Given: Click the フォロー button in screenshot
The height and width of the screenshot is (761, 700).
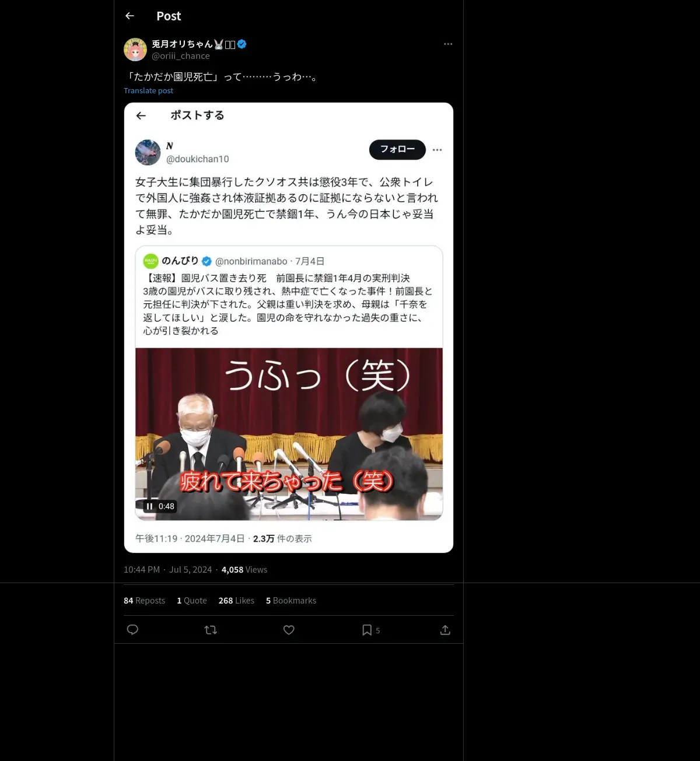Looking at the screenshot, I should [x=397, y=150].
